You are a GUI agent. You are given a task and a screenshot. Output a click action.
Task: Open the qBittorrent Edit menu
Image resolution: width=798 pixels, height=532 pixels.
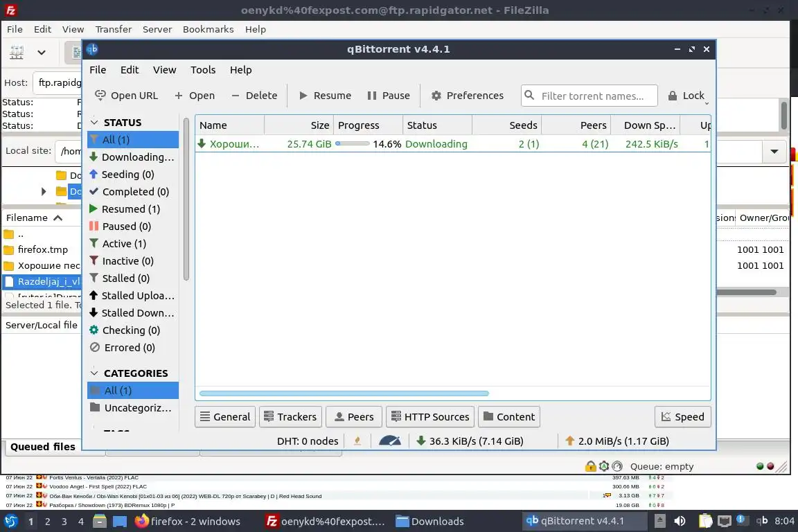click(130, 70)
